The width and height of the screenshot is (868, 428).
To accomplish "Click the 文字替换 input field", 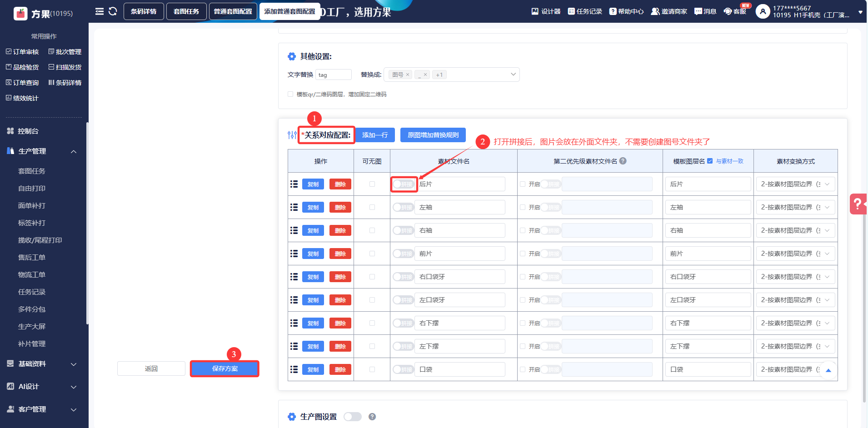I will click(x=334, y=75).
